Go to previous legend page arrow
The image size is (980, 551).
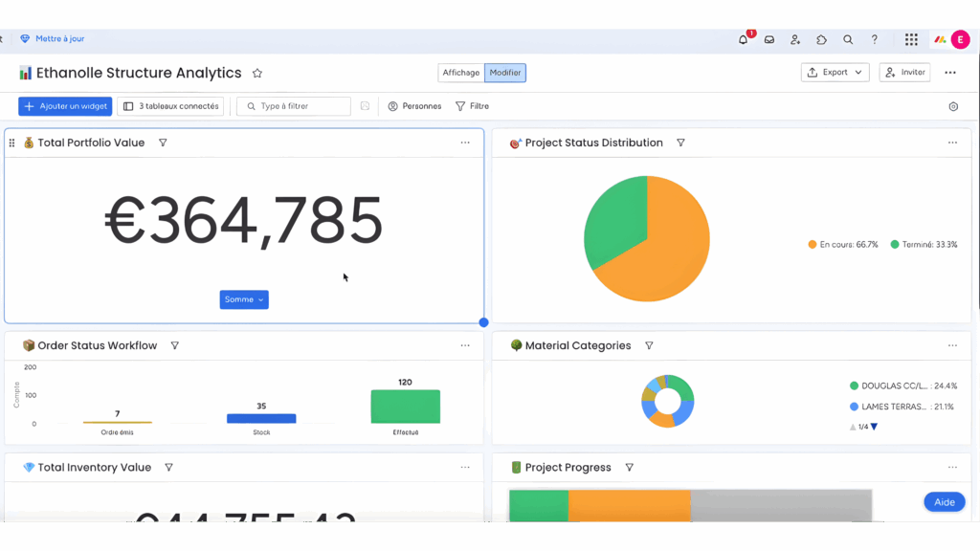(853, 427)
